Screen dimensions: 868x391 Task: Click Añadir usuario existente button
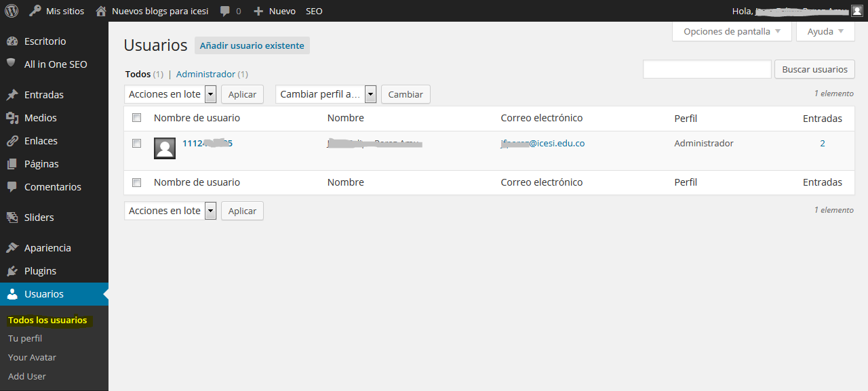[x=252, y=45]
